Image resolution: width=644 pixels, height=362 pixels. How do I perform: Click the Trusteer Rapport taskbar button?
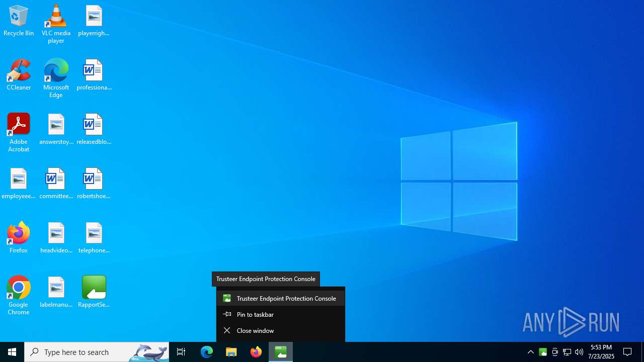[x=281, y=352]
